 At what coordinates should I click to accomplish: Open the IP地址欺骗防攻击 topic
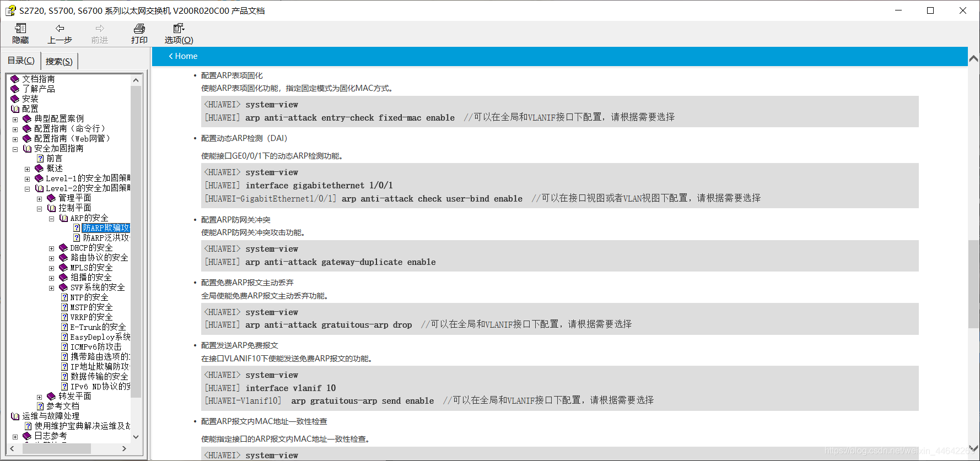click(100, 367)
